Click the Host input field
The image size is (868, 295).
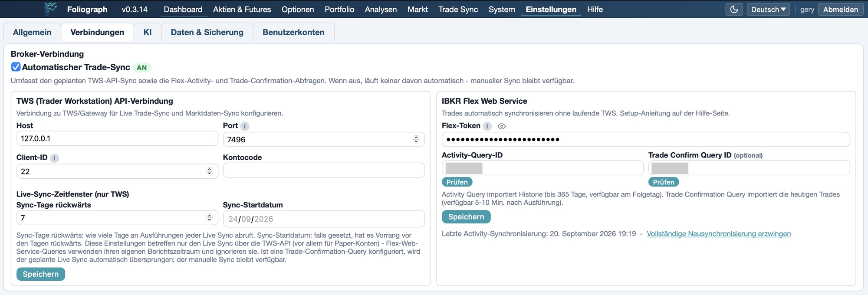[x=117, y=138]
